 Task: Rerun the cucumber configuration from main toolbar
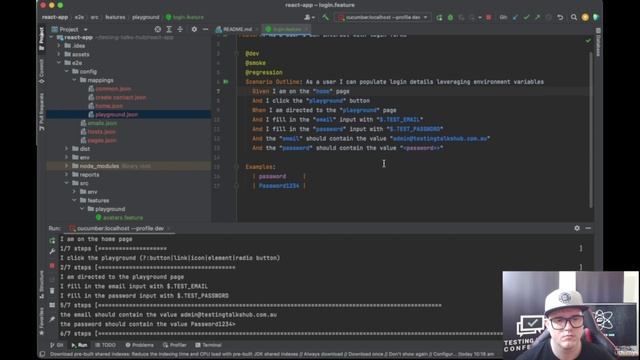click(439, 18)
